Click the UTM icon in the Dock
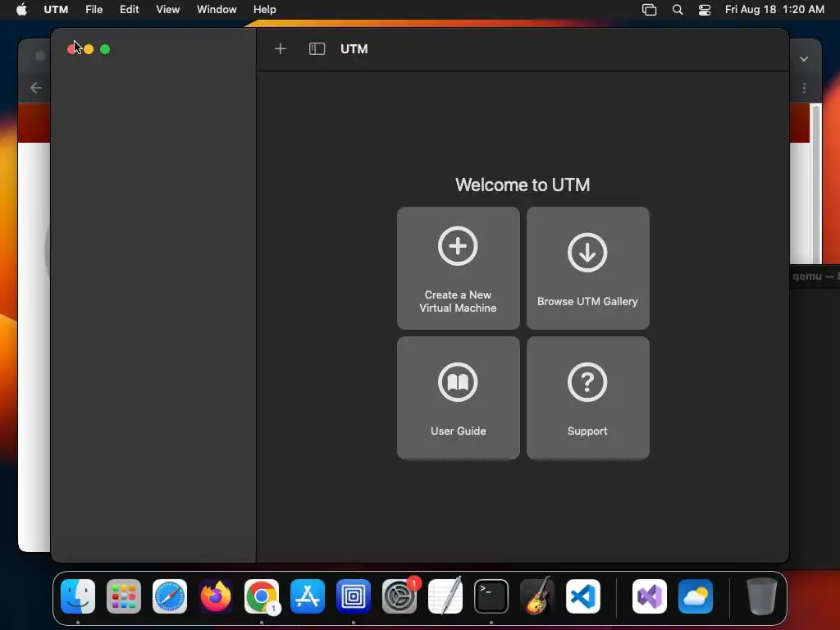This screenshot has height=630, width=840. point(354,596)
